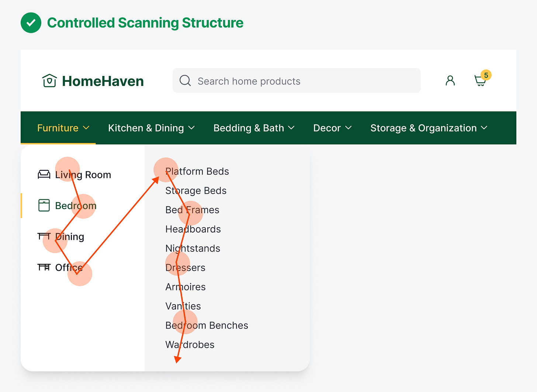Open the Nightstands link
Screen dimensions: 537x392
click(x=193, y=248)
